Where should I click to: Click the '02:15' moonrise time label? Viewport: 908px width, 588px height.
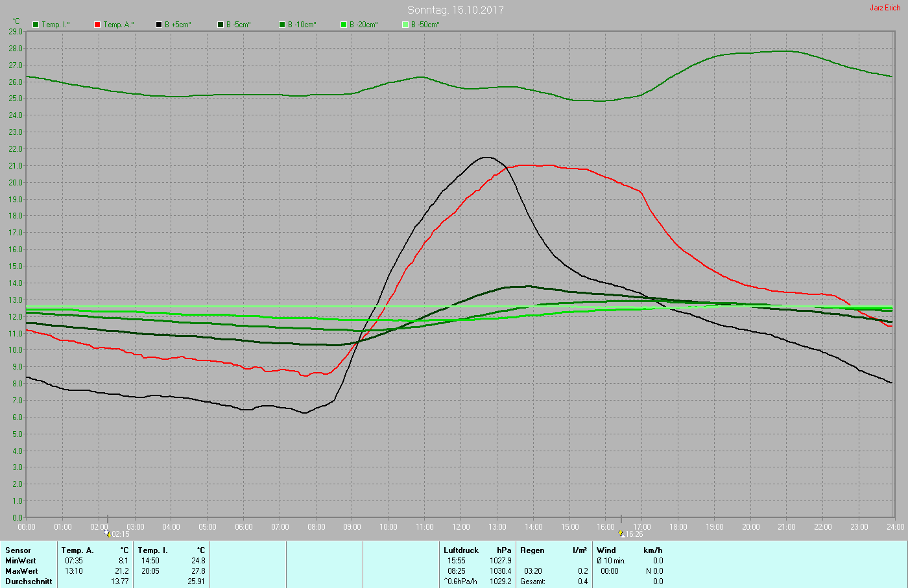coord(121,534)
